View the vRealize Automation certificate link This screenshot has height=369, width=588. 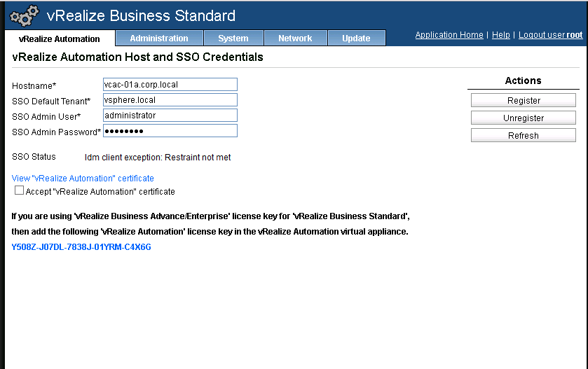point(83,179)
